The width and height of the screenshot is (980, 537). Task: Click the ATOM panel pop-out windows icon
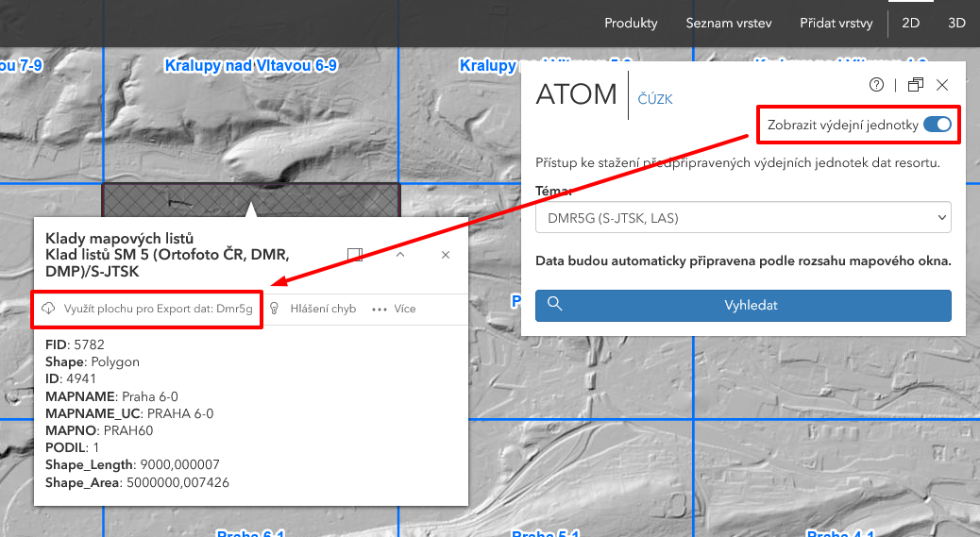click(915, 85)
